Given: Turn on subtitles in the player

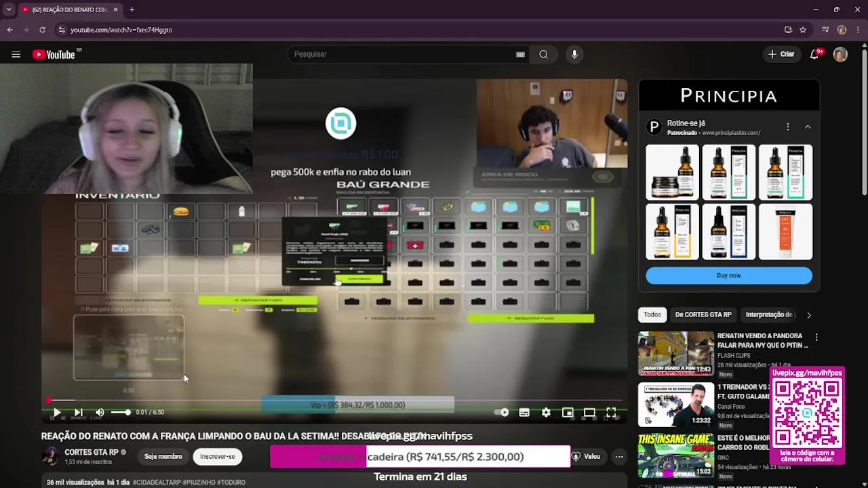Looking at the screenshot, I should (x=524, y=412).
